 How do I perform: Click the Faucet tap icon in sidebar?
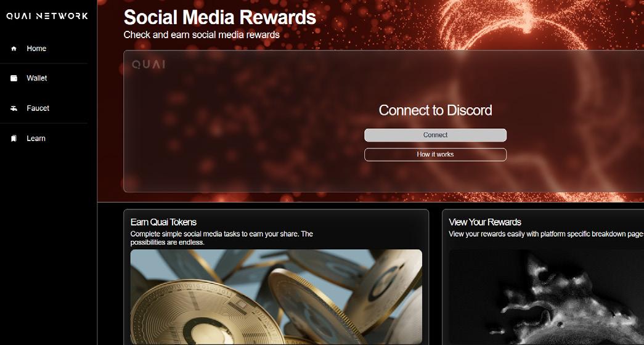coord(14,108)
